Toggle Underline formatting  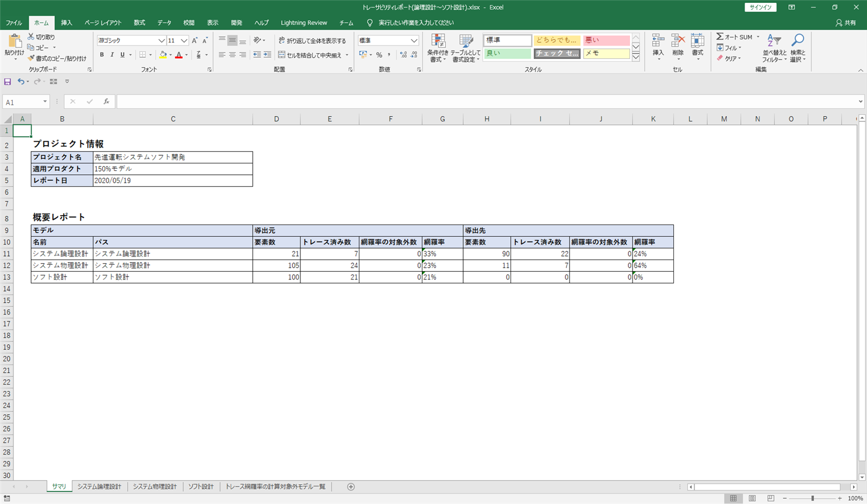click(x=123, y=55)
